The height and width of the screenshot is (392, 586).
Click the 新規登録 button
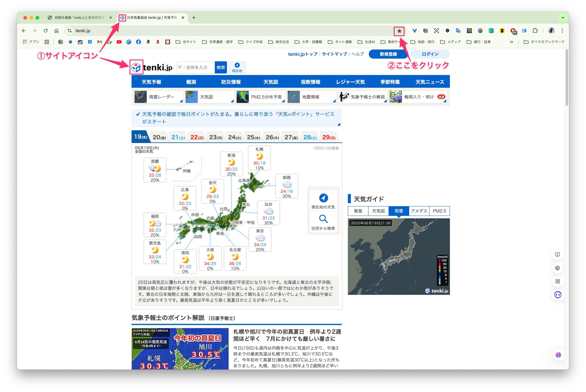388,54
